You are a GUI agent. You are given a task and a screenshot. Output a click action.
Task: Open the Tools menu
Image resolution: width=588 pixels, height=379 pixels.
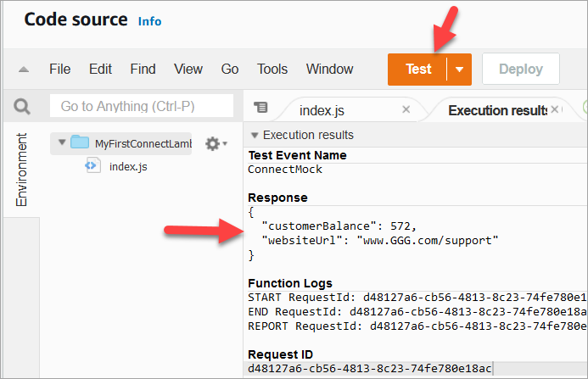pyautogui.click(x=272, y=70)
